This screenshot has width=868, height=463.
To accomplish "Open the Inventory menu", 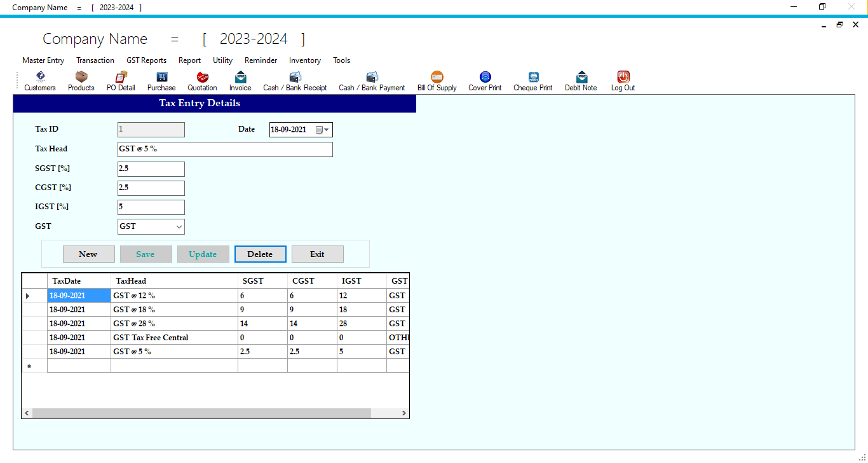I will click(x=305, y=60).
